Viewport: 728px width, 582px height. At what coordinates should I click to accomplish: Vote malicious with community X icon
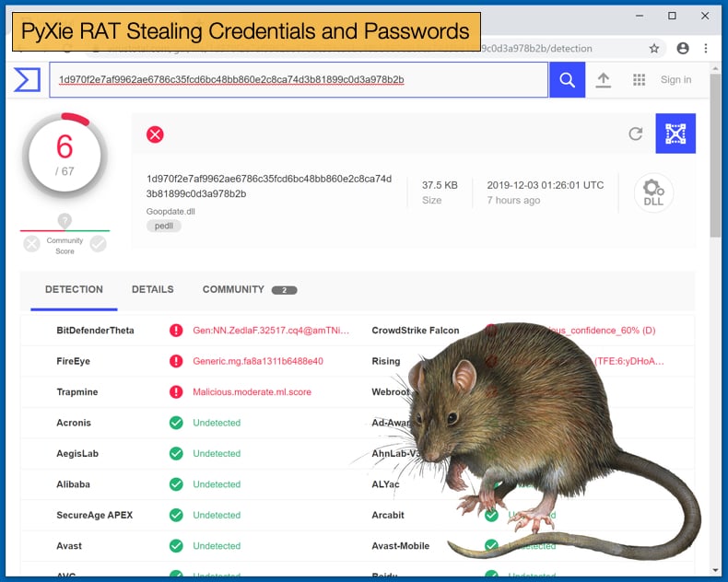pos(31,244)
